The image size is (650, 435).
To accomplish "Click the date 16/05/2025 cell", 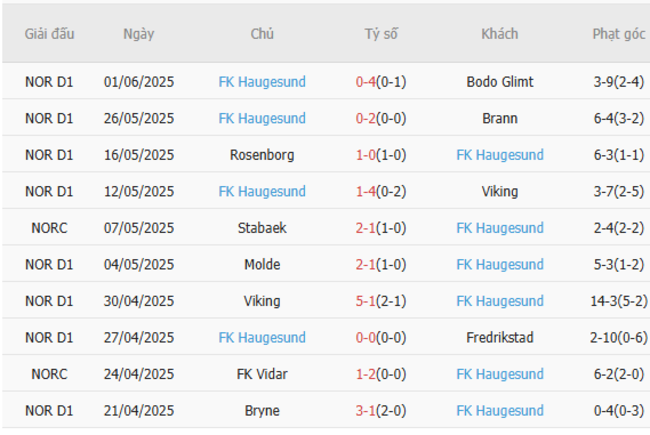I will [139, 155].
